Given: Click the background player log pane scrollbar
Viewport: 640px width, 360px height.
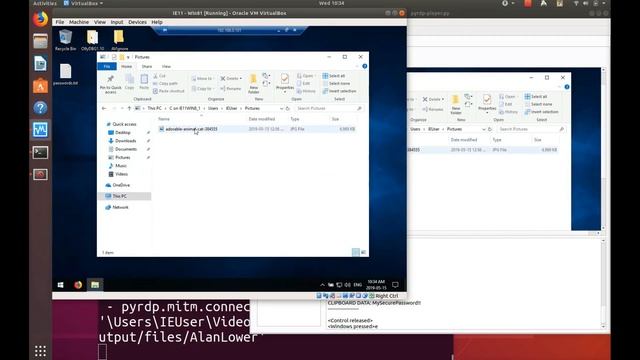Looking at the screenshot, I should pyautogui.click(x=603, y=283).
